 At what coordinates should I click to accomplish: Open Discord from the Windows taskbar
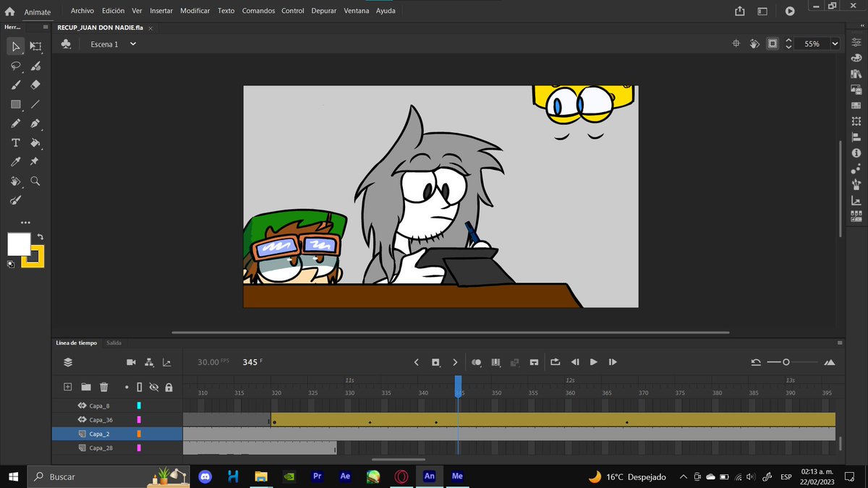pyautogui.click(x=205, y=476)
